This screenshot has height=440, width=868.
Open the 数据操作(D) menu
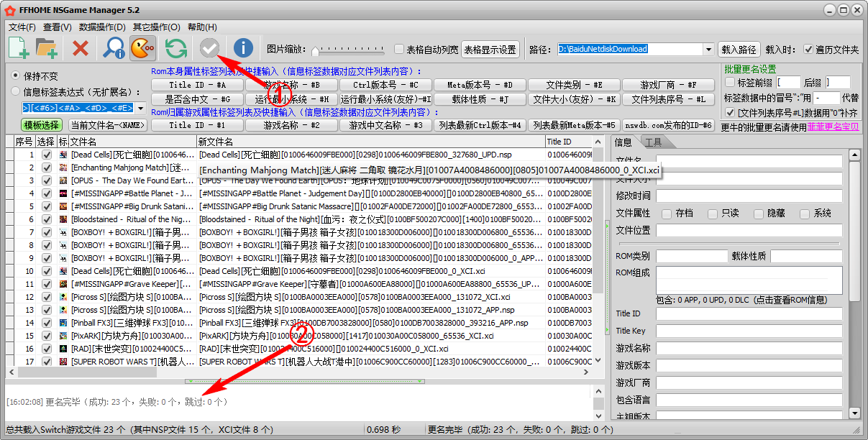pyautogui.click(x=102, y=27)
